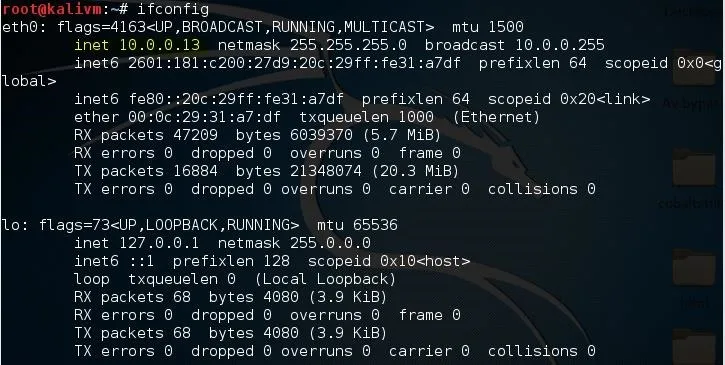
Task: Click the mtu 65536 value
Action: click(357, 225)
